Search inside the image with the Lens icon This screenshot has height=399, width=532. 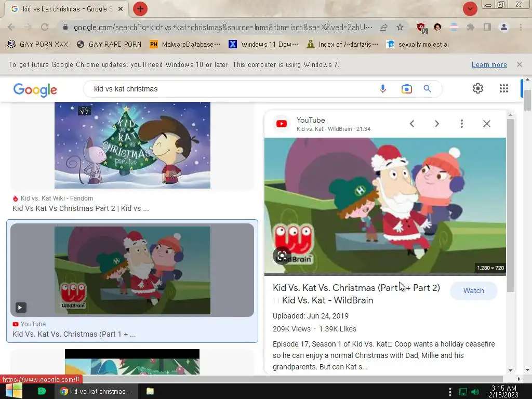coord(282,256)
